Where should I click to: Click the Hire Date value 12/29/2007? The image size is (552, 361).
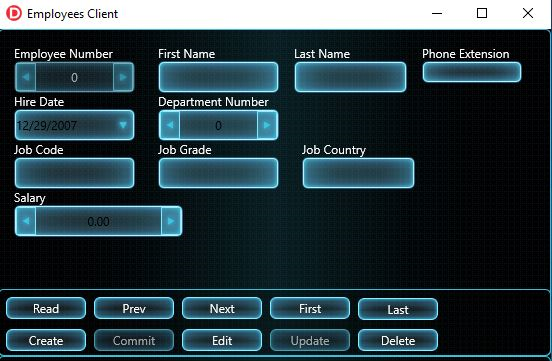(47, 125)
